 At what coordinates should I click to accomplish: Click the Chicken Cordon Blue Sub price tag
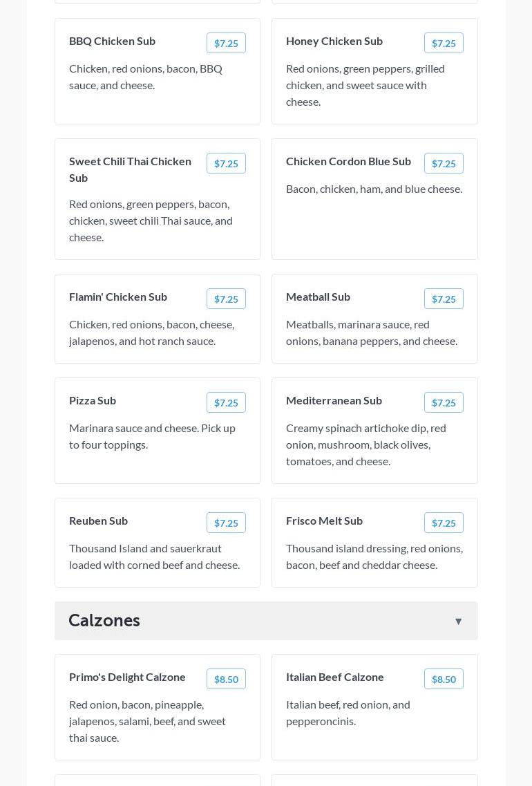(444, 163)
